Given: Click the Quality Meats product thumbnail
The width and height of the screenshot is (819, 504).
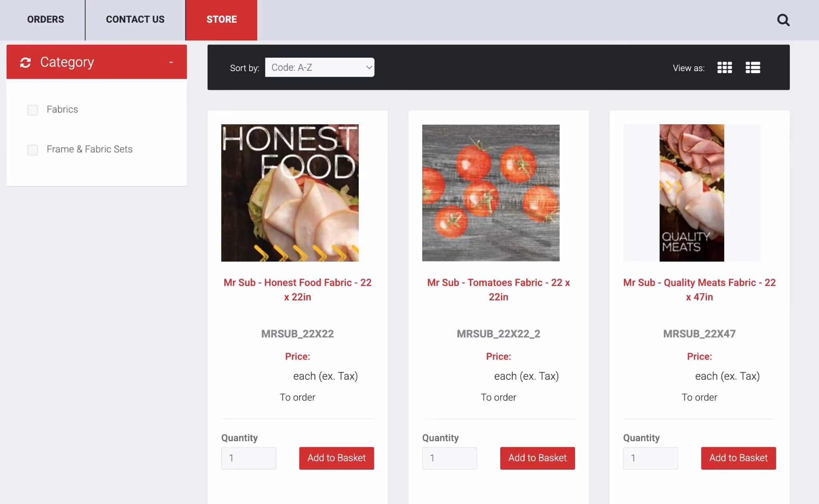Looking at the screenshot, I should point(691,193).
